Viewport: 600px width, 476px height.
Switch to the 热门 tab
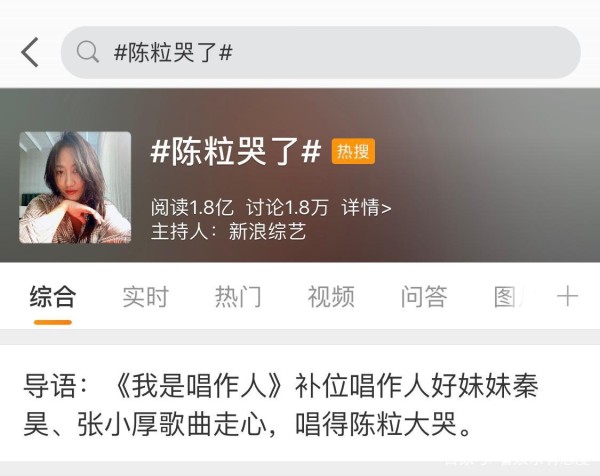point(238,297)
